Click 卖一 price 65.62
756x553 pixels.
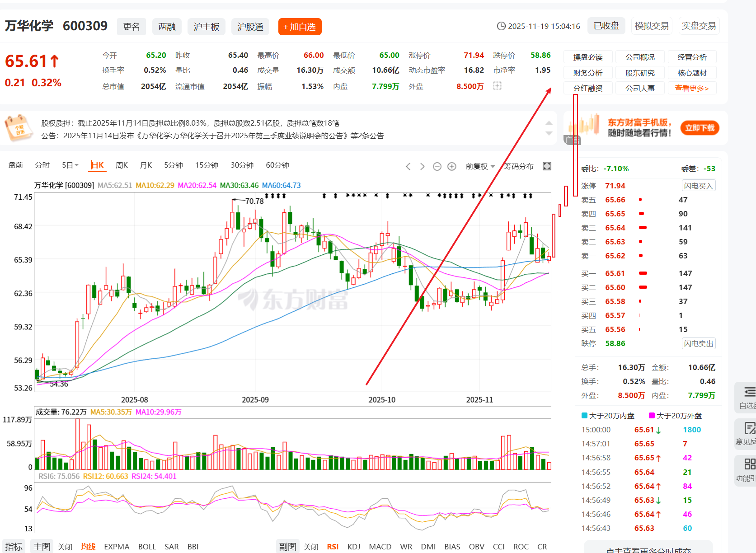click(x=615, y=256)
